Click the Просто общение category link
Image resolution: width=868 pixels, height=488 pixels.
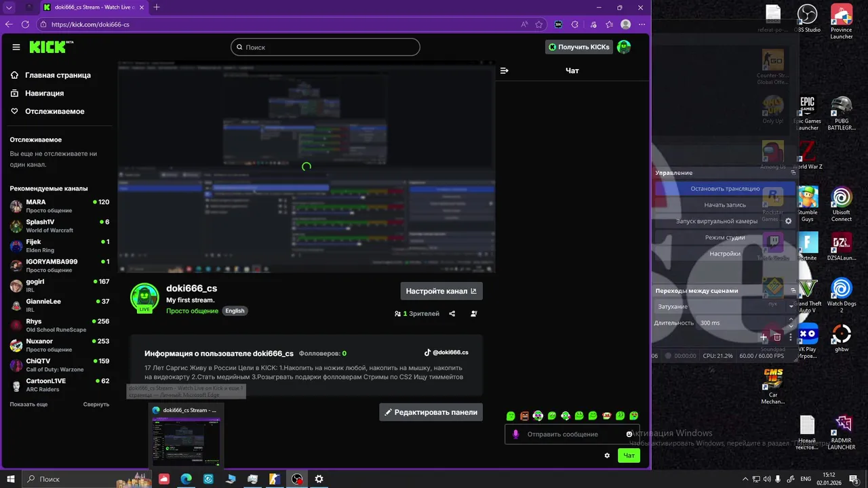193,310
